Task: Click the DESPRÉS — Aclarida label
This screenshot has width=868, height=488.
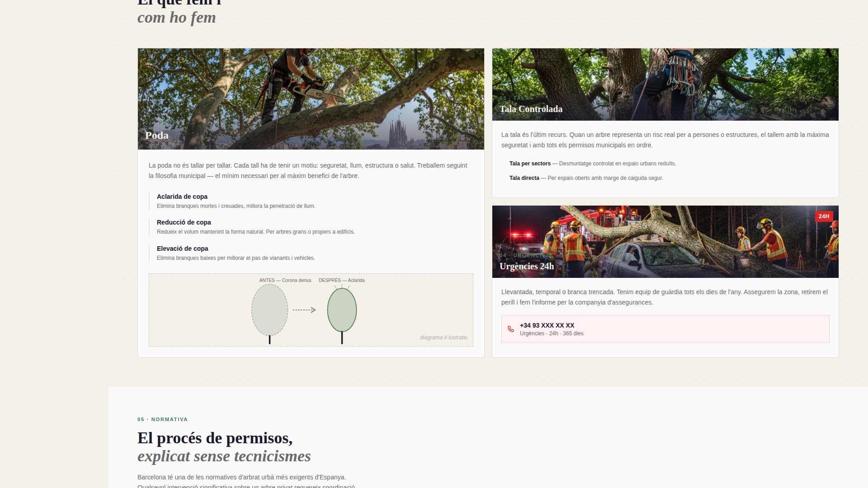Action: [x=342, y=280]
